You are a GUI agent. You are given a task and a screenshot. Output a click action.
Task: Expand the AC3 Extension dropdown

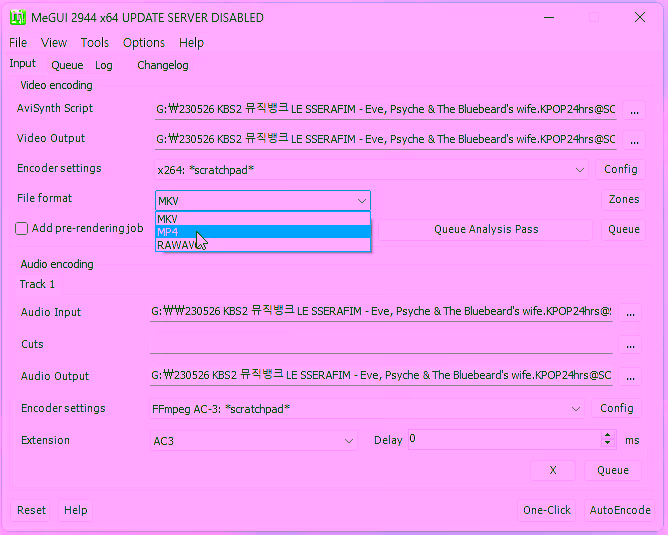[348, 441]
